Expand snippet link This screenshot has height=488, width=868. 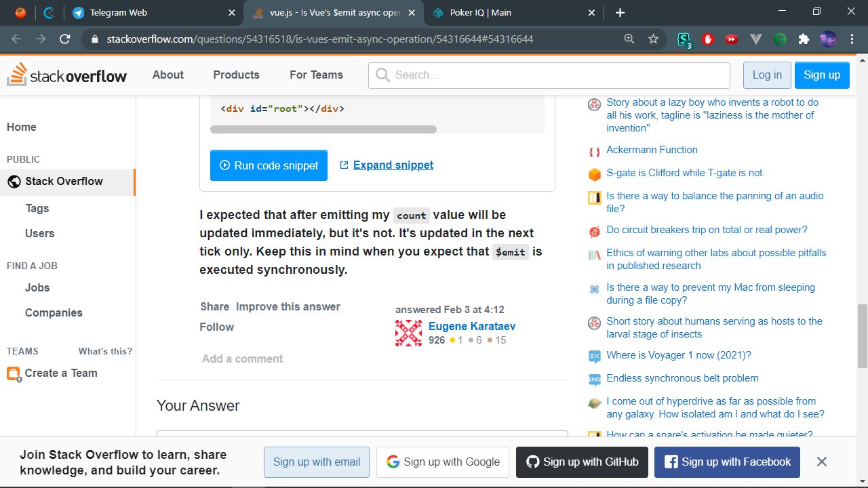(387, 165)
